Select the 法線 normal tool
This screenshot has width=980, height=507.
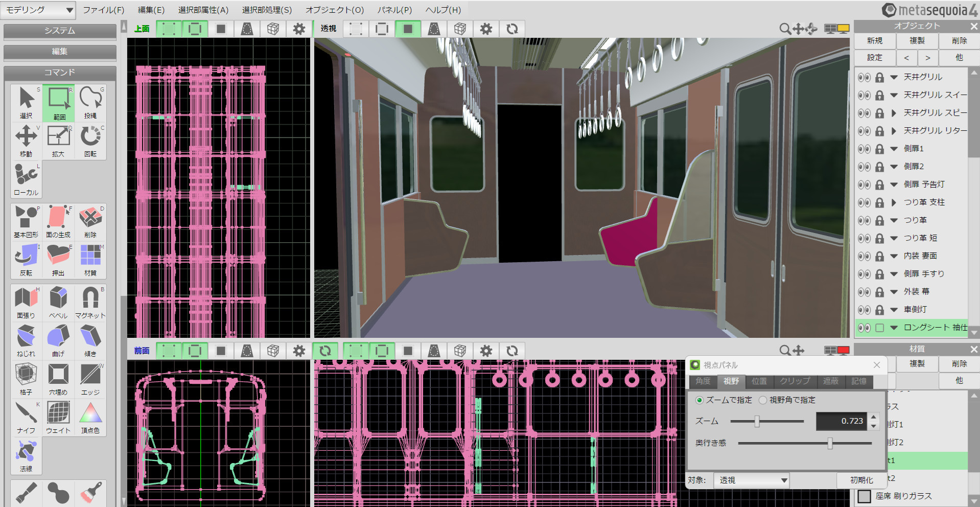pyautogui.click(x=26, y=456)
